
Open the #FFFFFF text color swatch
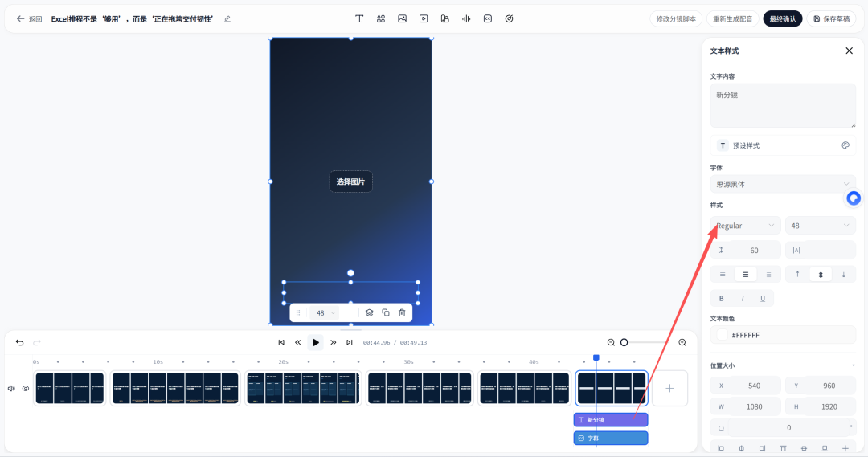click(723, 335)
